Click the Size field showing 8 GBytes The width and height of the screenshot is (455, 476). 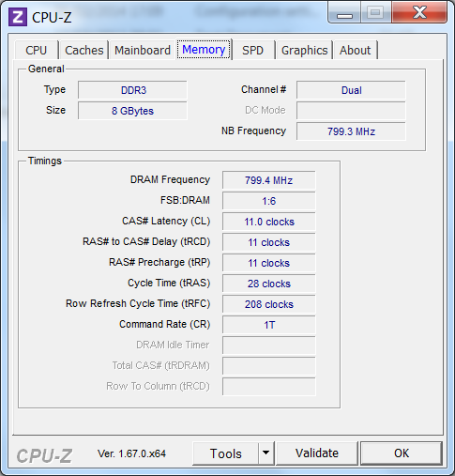tap(132, 111)
